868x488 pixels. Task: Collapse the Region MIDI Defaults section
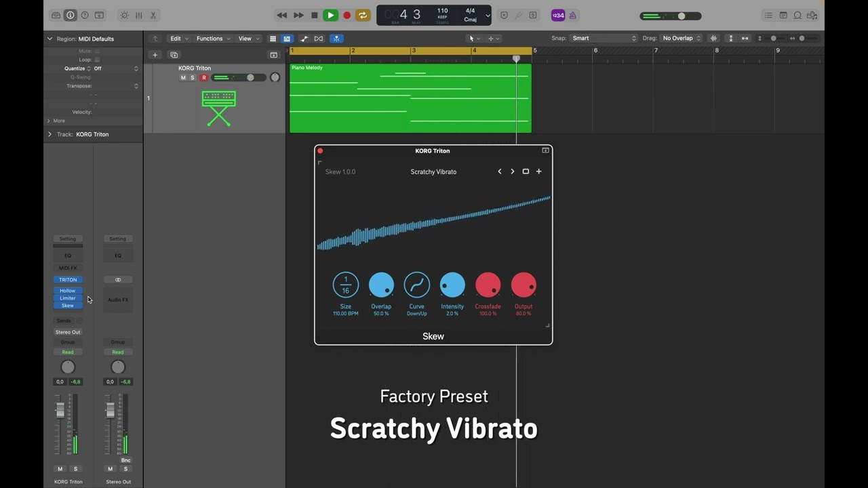50,39
